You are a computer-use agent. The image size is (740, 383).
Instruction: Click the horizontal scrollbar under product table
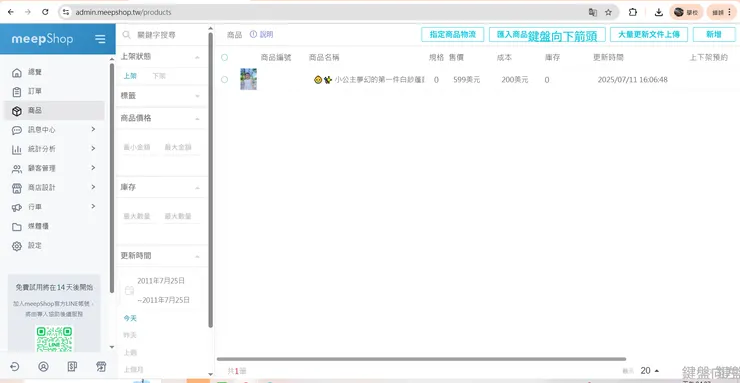pos(421,359)
